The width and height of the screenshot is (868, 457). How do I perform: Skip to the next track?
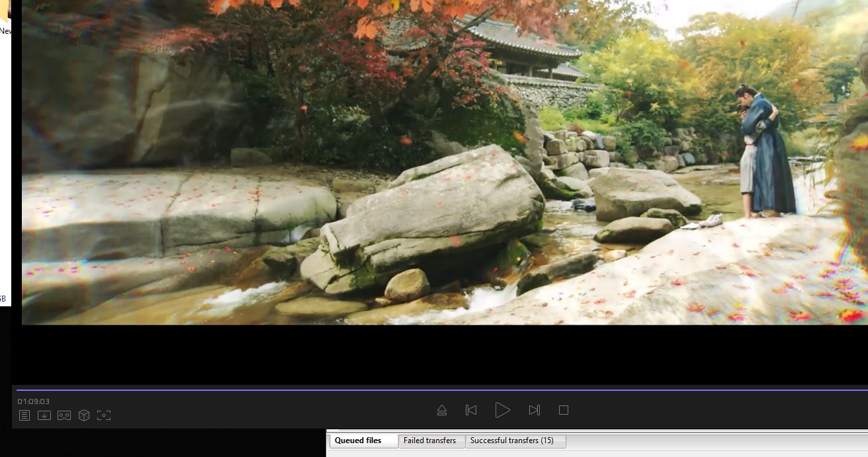click(535, 410)
